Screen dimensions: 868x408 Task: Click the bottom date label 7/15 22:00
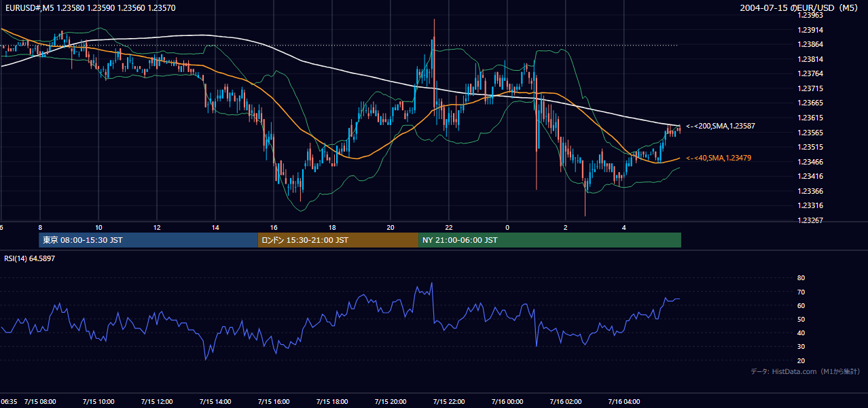pos(448,401)
